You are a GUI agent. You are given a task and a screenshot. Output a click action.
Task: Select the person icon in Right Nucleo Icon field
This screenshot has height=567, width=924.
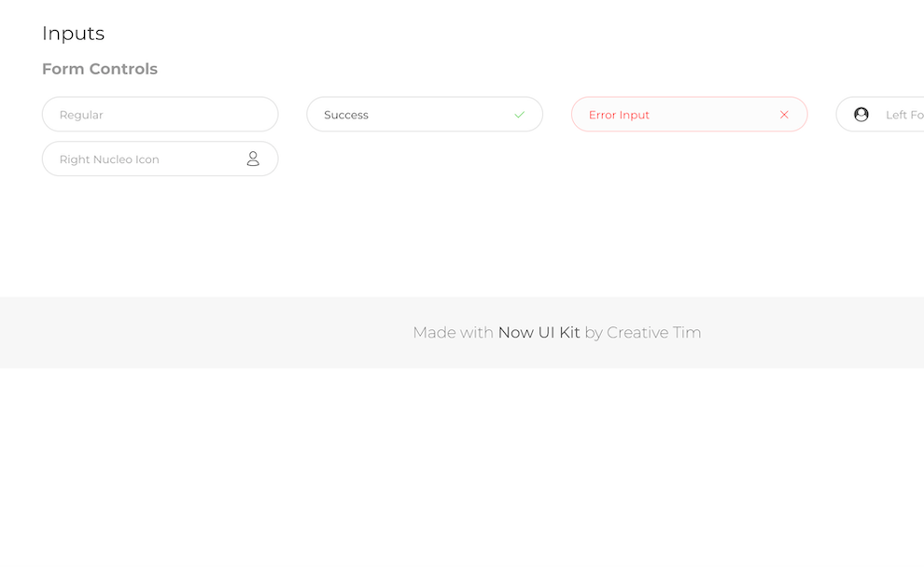(x=253, y=159)
